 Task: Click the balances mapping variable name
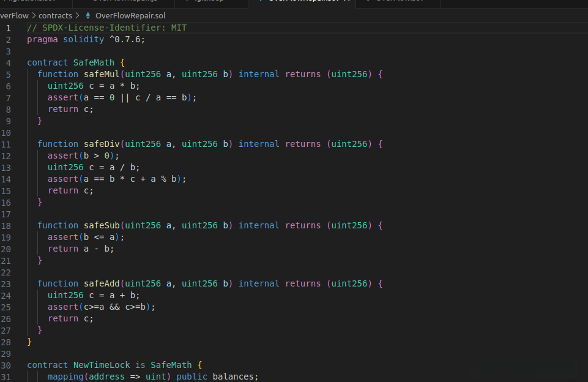pos(233,376)
